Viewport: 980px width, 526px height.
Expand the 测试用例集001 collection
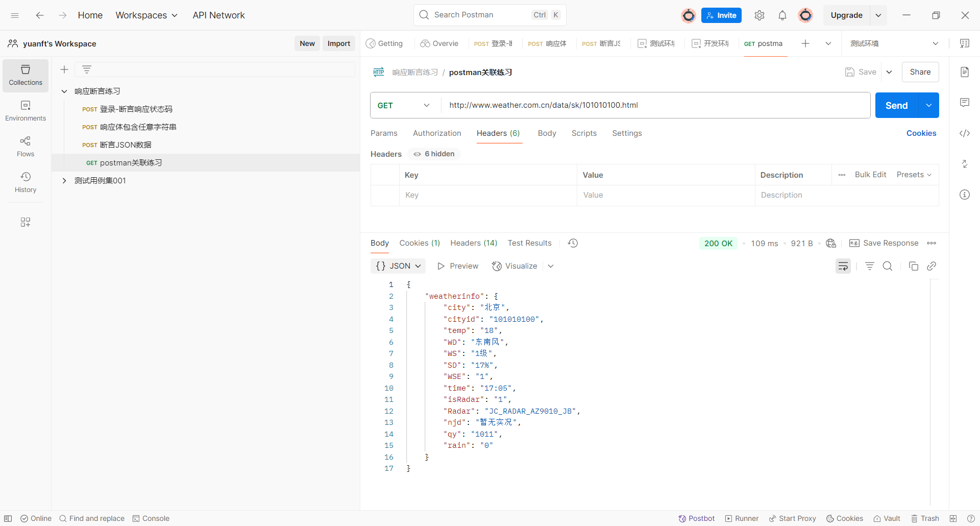click(x=64, y=181)
